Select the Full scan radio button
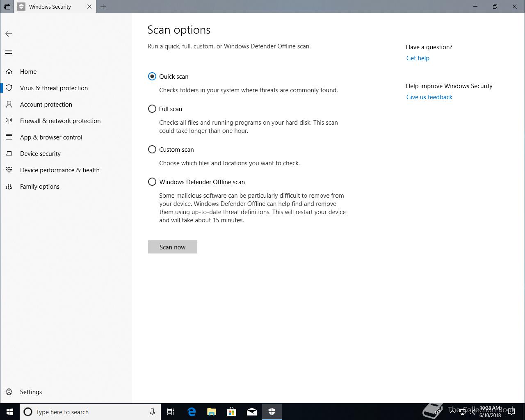The width and height of the screenshot is (525, 420). pos(152,109)
